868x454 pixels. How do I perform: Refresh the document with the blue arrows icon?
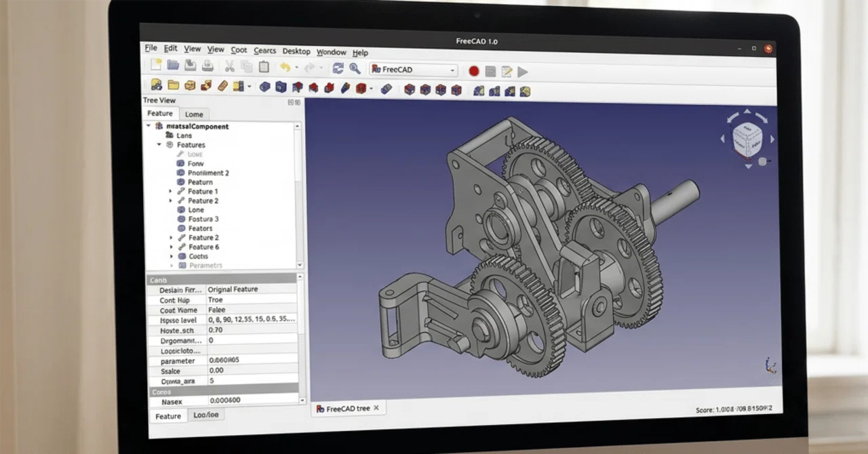tap(338, 68)
